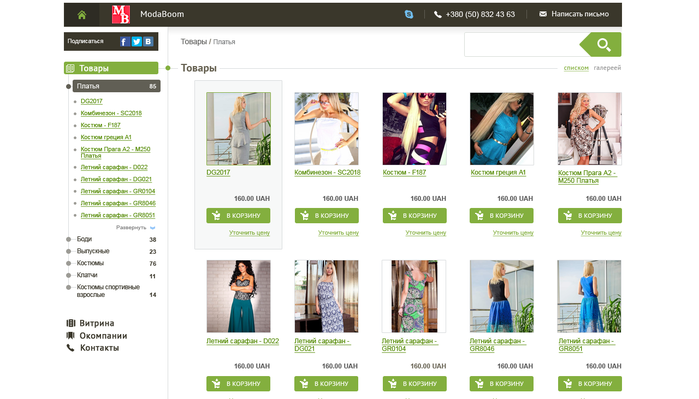Open the Twitter subscribe icon
Image resolution: width=699 pixels, height=399 pixels.
[136, 41]
